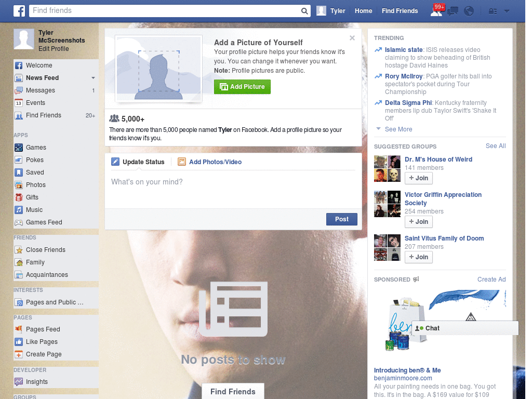The width and height of the screenshot is (532, 399).
Task: Click the Events calendar icon
Action: 19,103
